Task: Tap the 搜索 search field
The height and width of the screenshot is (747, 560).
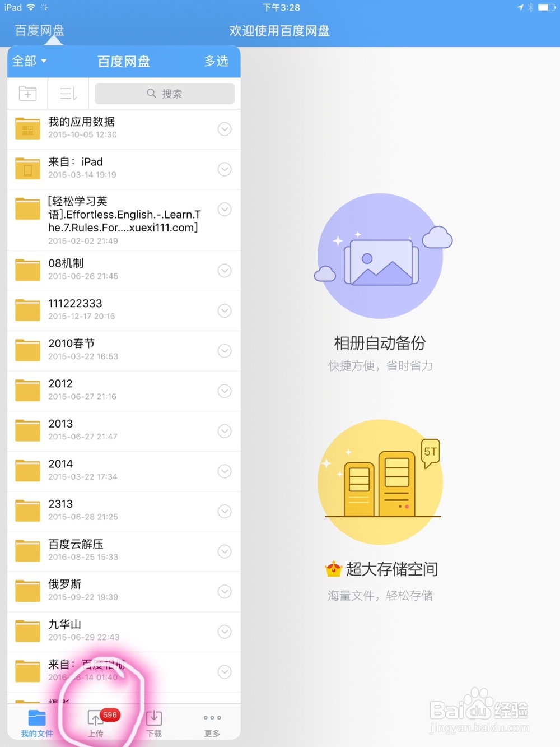Action: (165, 93)
